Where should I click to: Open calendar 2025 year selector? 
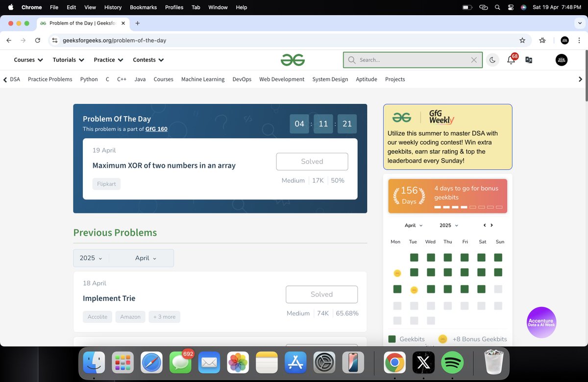(449, 225)
